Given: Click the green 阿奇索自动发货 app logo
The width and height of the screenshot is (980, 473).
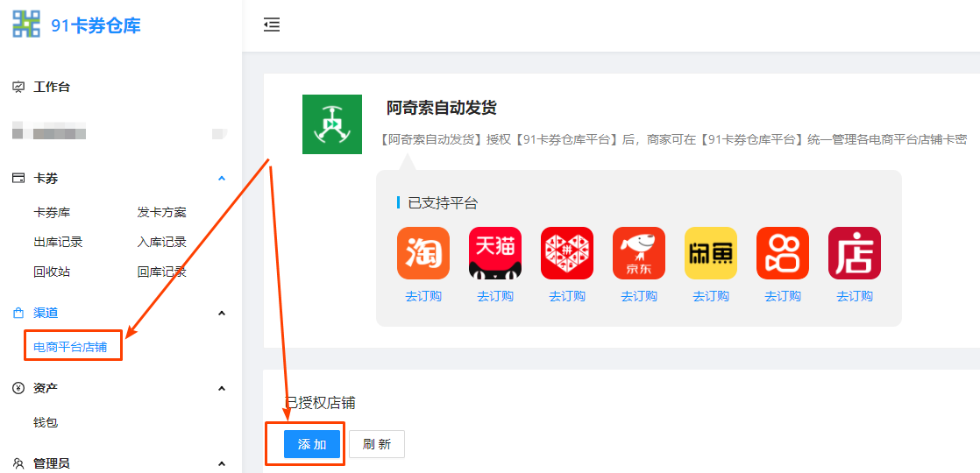Looking at the screenshot, I should [x=332, y=124].
